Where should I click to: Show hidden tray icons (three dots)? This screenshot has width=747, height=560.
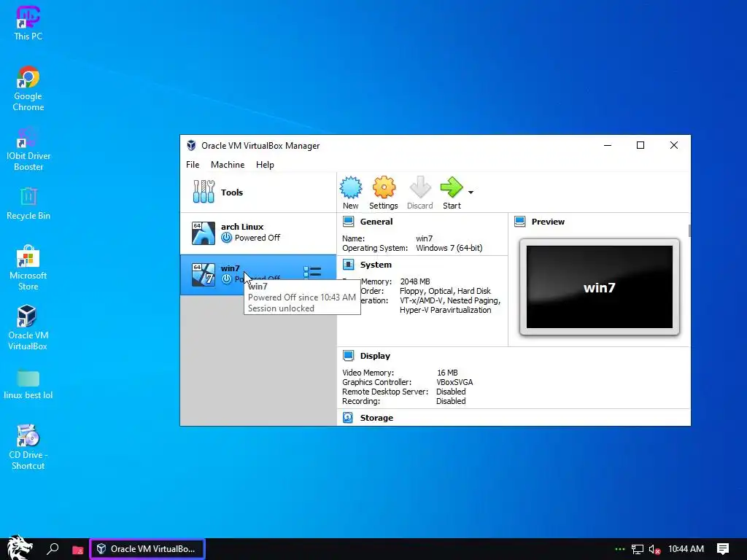click(x=619, y=549)
